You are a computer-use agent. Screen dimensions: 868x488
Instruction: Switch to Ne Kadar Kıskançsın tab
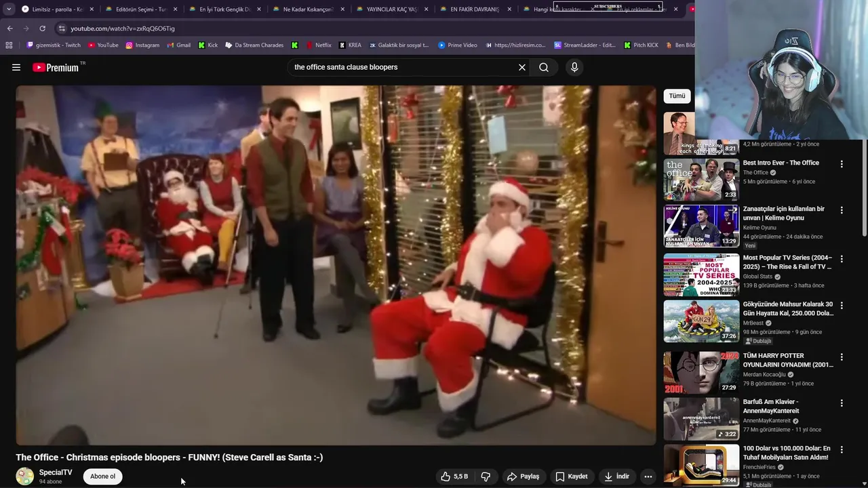(x=307, y=9)
